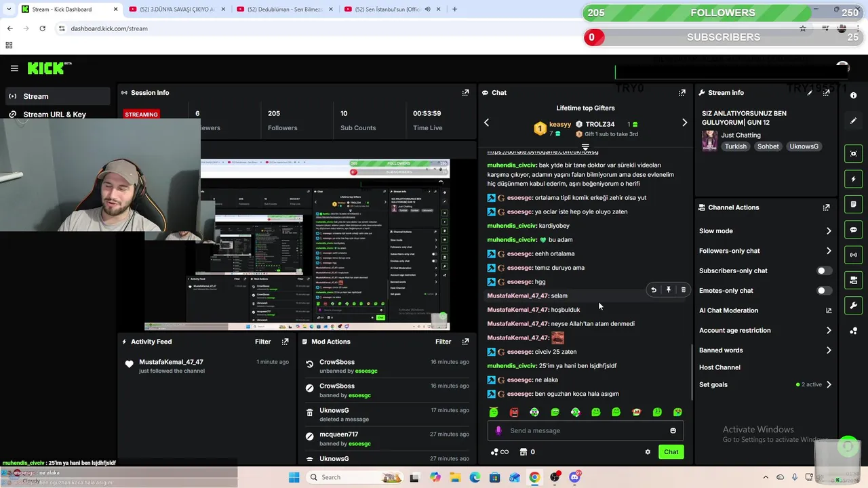868x488 pixels.
Task: Click the Sohbet tag
Action: (x=768, y=146)
